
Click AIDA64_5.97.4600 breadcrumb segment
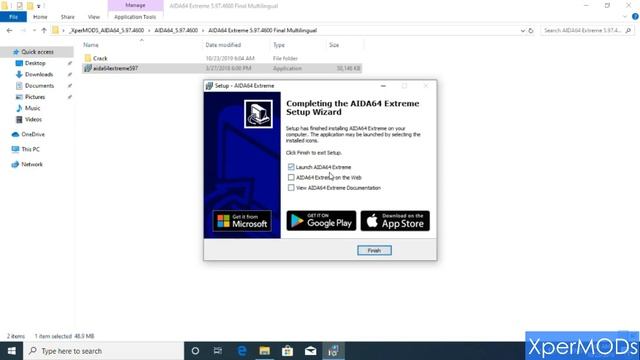point(176,31)
